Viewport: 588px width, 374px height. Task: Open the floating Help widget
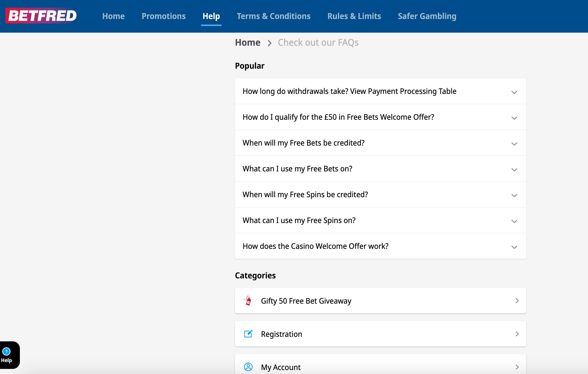(9, 355)
